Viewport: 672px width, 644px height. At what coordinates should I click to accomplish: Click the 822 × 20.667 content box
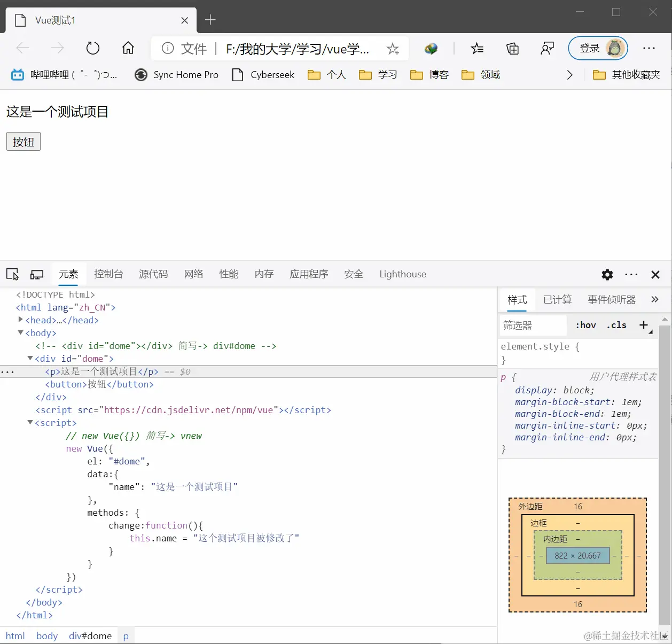point(577,556)
